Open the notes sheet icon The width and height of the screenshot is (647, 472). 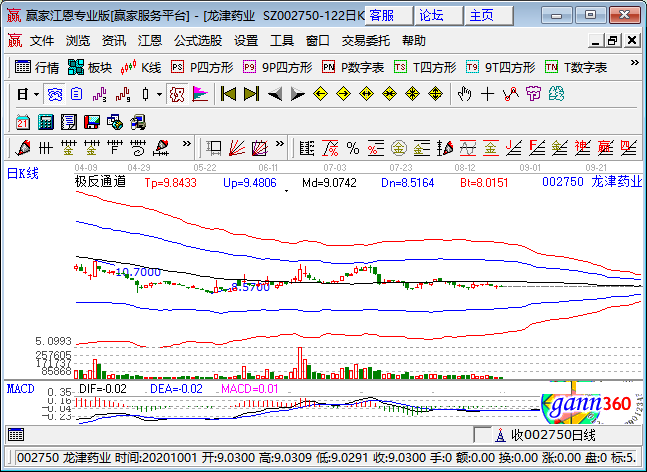point(68,122)
